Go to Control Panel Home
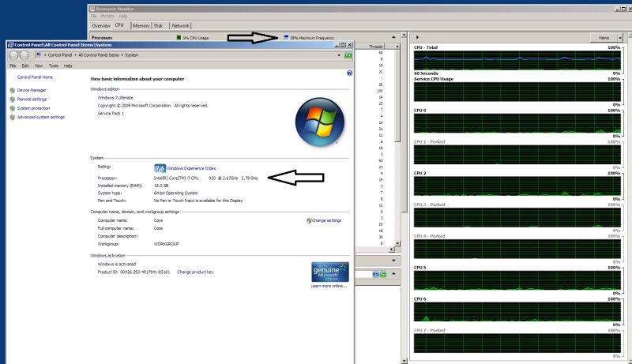 [x=35, y=77]
